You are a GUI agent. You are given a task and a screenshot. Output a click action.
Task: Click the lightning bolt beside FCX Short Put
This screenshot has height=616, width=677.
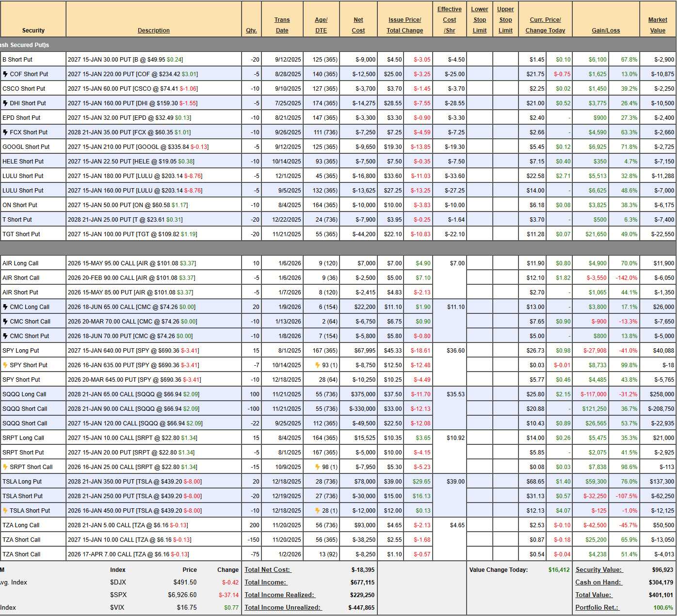point(5,132)
